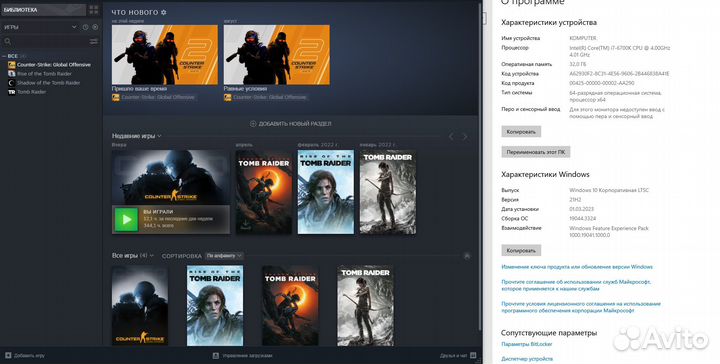Click the Равные условия headline
The width and height of the screenshot is (720, 364).
[245, 89]
